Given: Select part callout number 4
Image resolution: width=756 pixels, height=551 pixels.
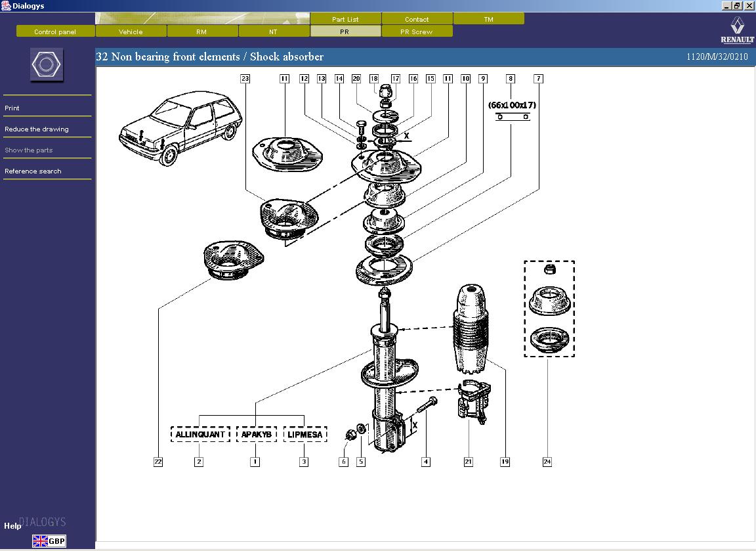Looking at the screenshot, I should (x=426, y=462).
